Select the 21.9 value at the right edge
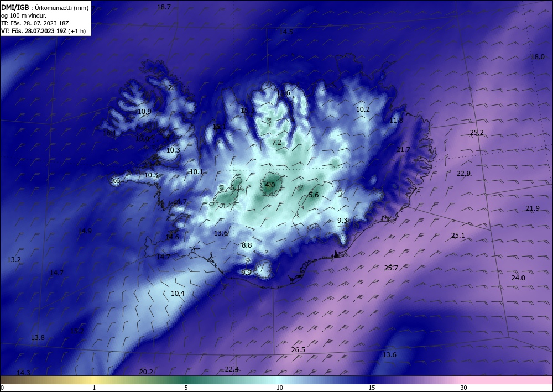The height and width of the screenshot is (392, 553). [533, 208]
